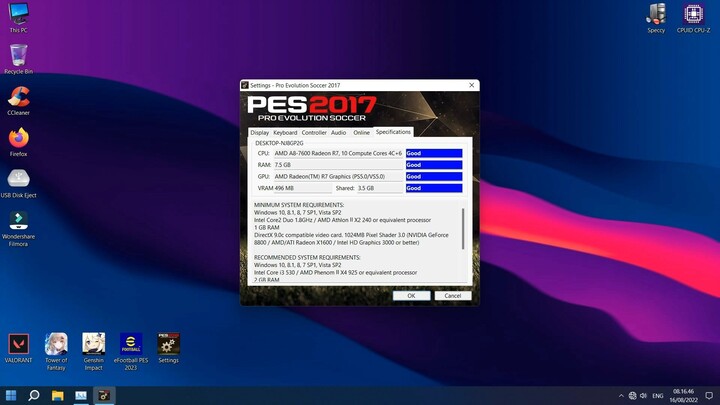The height and width of the screenshot is (405, 720).
Task: Select PES Settings taskbar item
Action: (104, 395)
